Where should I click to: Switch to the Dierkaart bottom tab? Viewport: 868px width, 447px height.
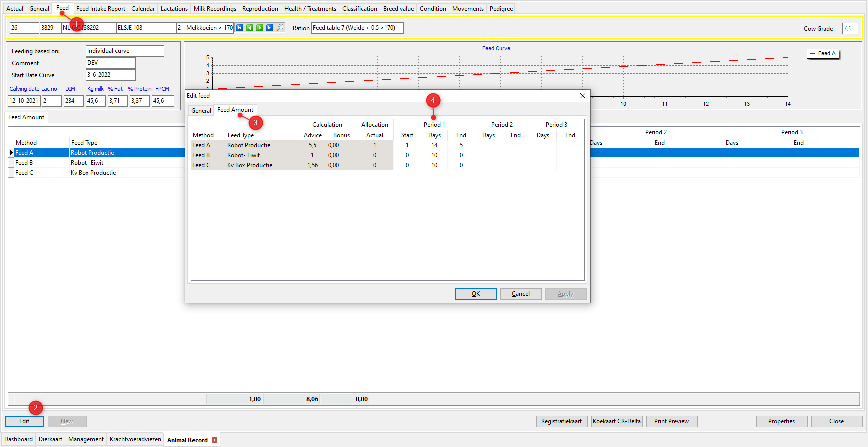pos(50,439)
